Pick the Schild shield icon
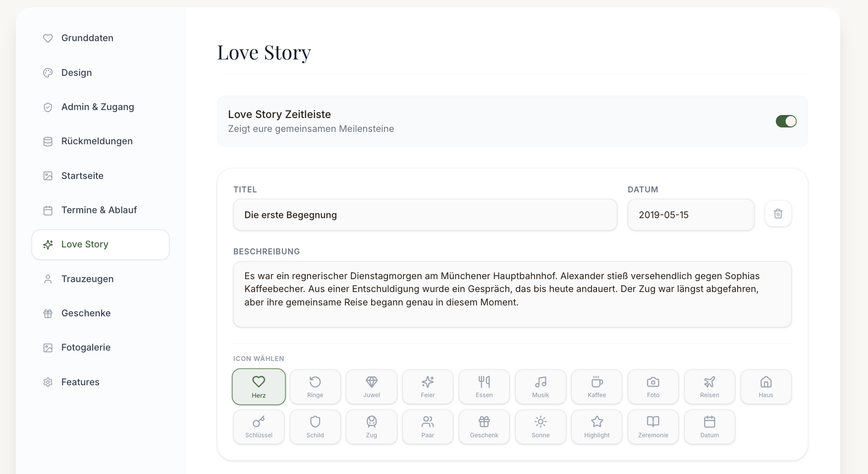 pos(315,427)
